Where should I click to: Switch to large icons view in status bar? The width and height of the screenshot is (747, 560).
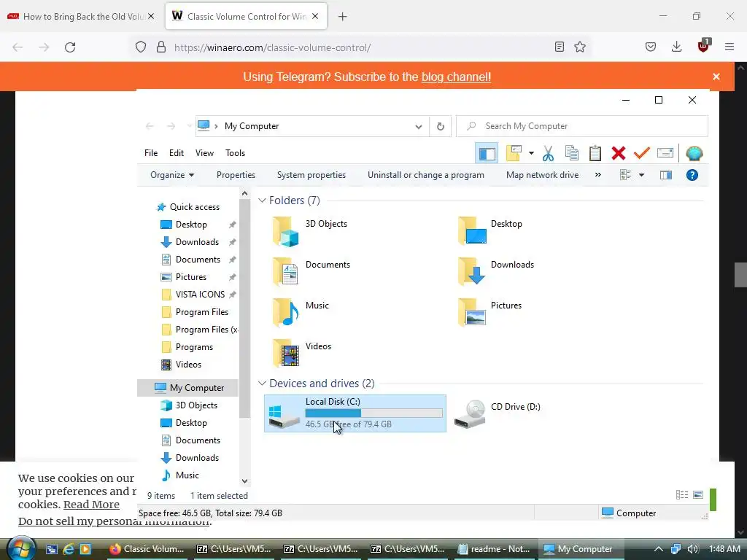point(698,495)
